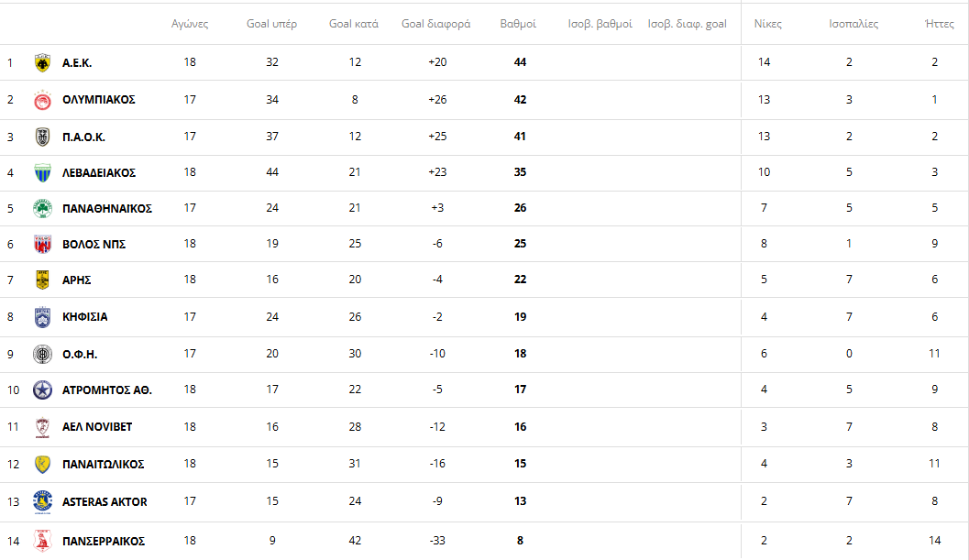The height and width of the screenshot is (560, 969).
Task: Open the ΚΗΦΙΣΙΑ team name link
Action: (84, 317)
